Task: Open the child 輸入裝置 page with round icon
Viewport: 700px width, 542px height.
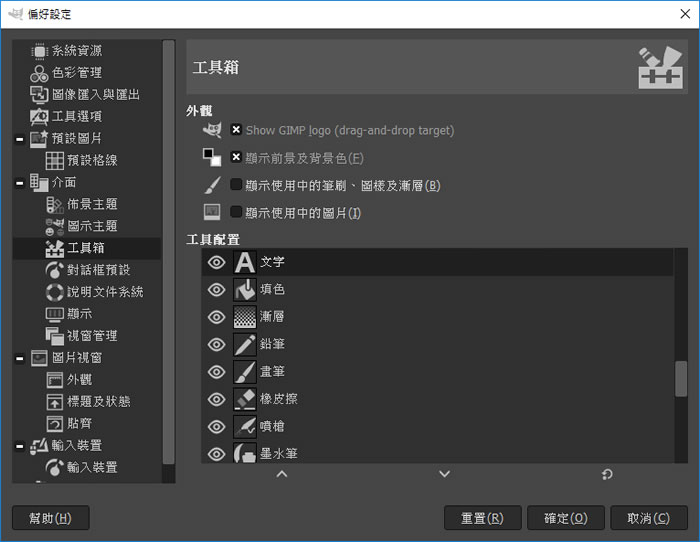Action: point(55,467)
